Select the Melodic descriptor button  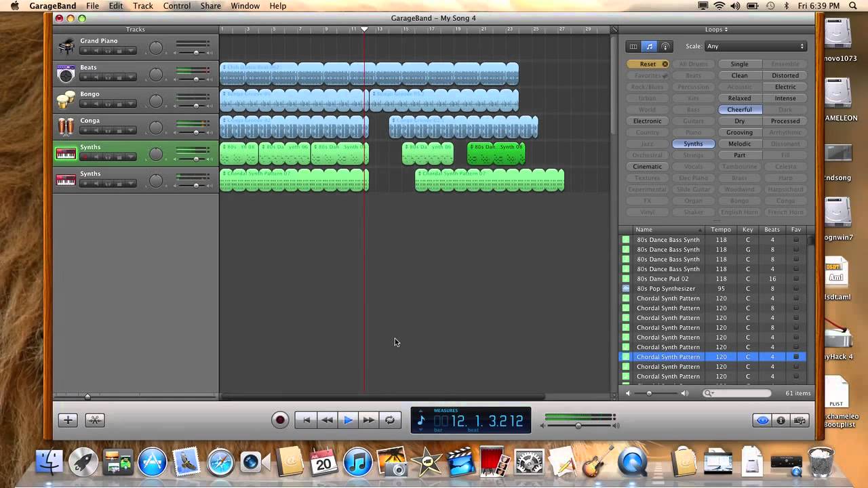point(739,144)
